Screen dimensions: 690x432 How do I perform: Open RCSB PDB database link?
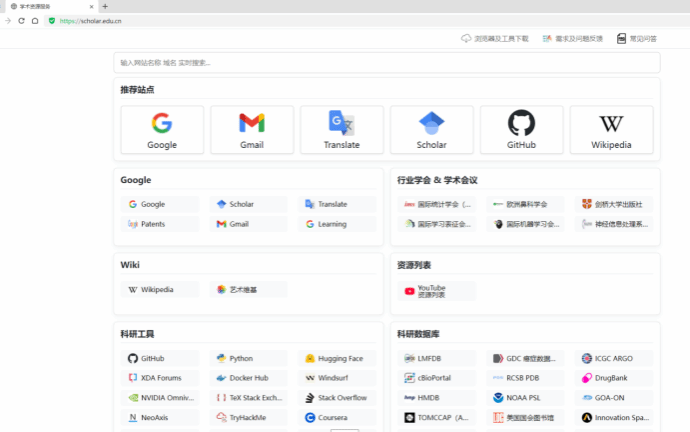tap(525, 378)
